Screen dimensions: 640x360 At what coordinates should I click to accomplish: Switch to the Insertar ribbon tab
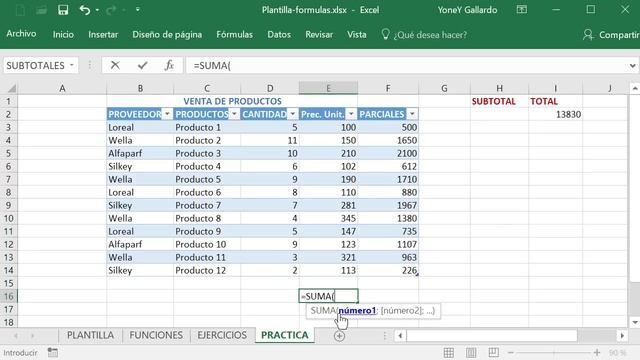(x=103, y=35)
